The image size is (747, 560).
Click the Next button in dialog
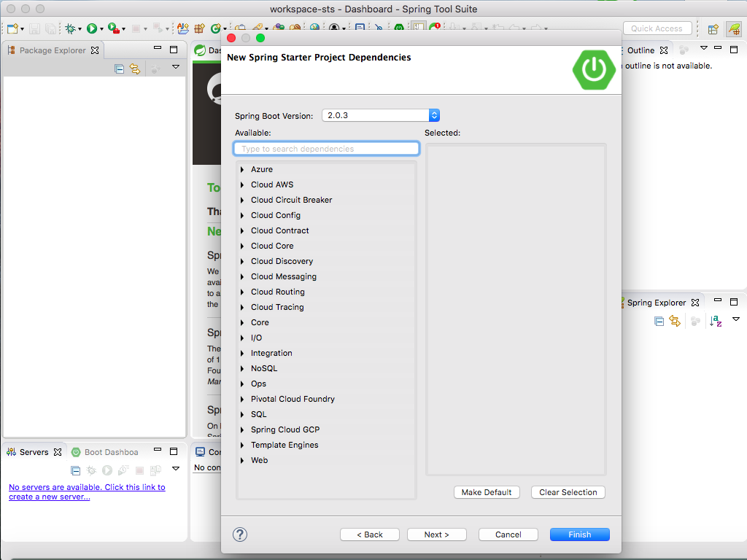tap(437, 534)
